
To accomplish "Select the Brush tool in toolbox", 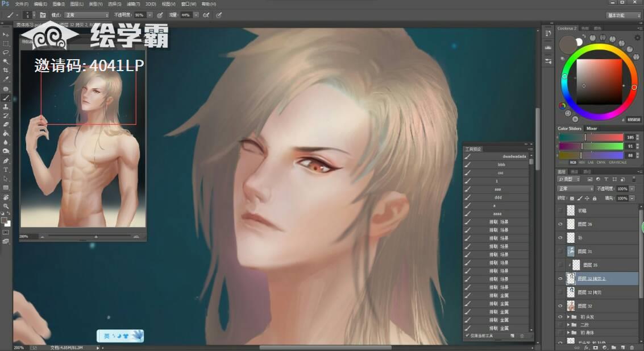I will pos(6,98).
